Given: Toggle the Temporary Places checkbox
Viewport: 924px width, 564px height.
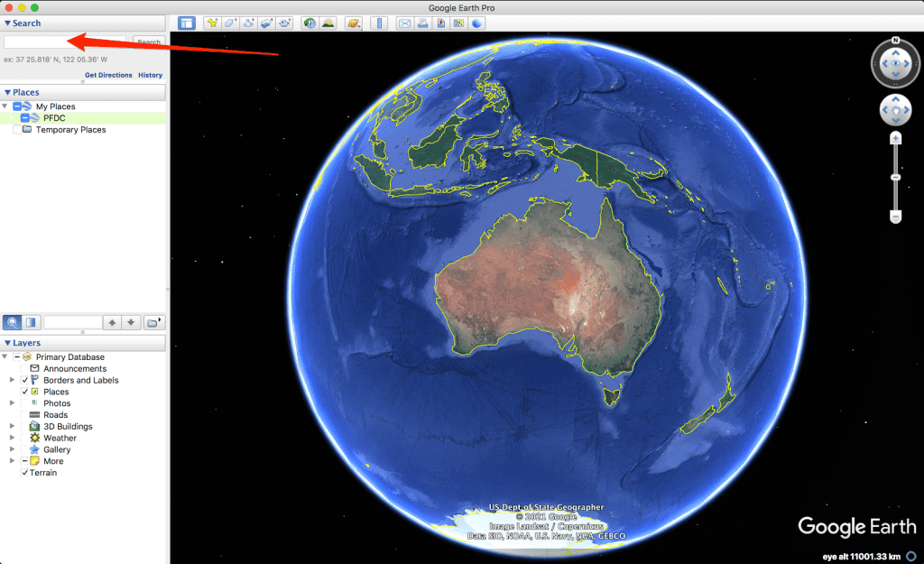Looking at the screenshot, I should point(17,130).
